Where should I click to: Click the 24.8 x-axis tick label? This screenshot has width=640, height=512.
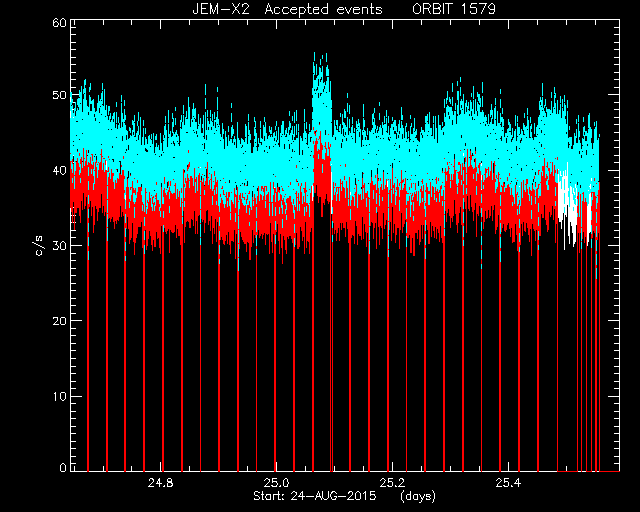point(160,483)
